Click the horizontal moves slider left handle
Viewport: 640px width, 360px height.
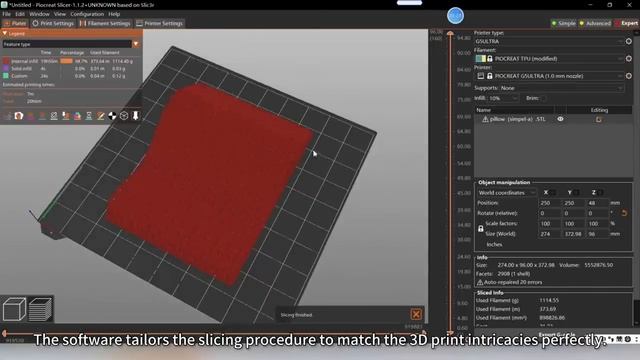tap(4, 333)
